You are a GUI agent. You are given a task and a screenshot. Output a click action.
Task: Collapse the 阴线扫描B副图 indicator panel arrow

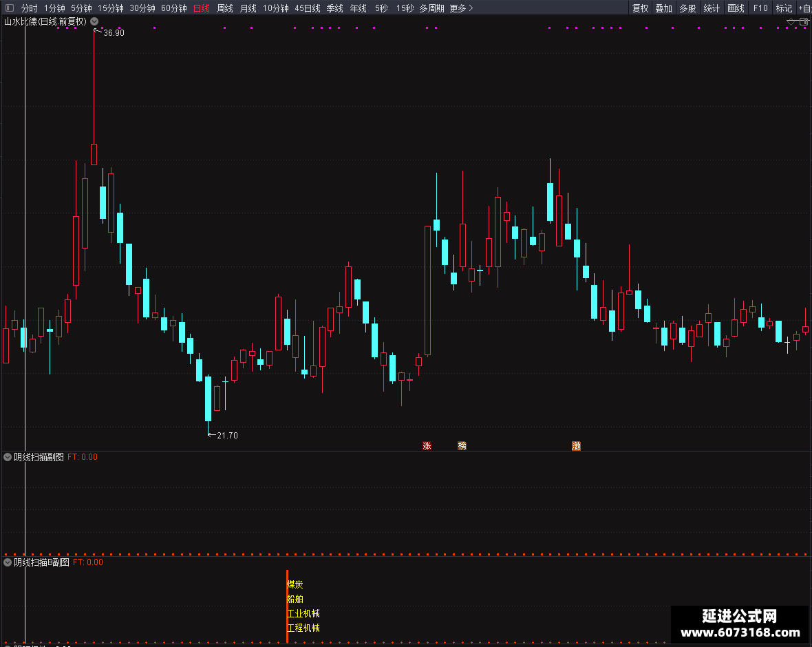(x=8, y=562)
